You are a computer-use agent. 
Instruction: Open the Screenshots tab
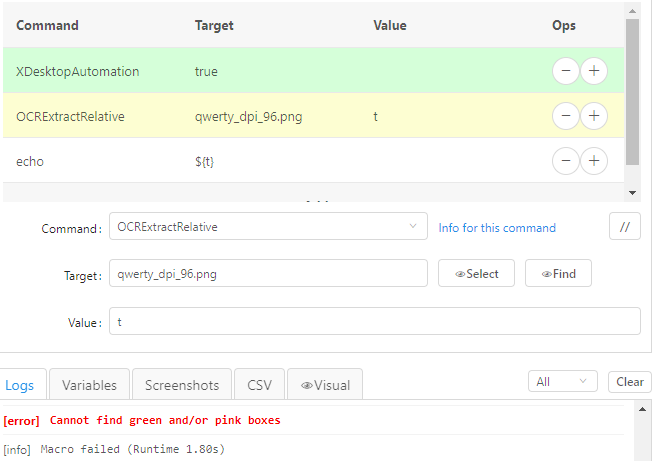click(182, 385)
